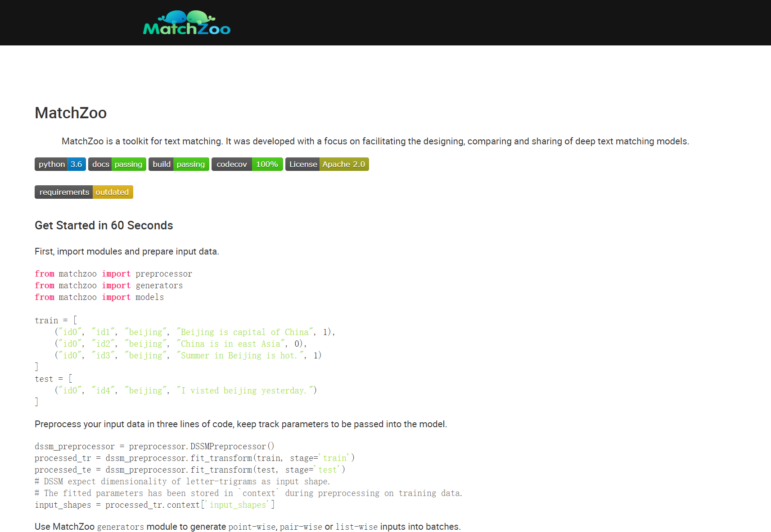This screenshot has height=532, width=771.
Task: Click the requirements outdated badge
Action: tap(84, 192)
